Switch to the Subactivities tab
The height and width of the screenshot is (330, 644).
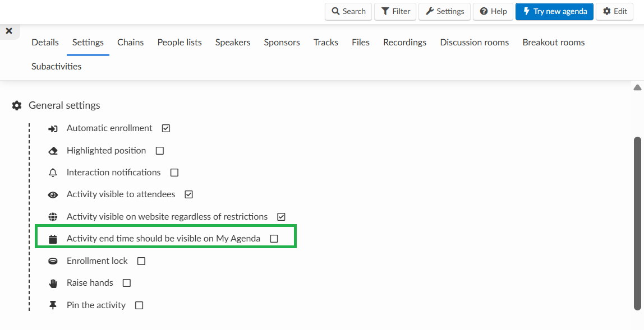pyautogui.click(x=56, y=67)
